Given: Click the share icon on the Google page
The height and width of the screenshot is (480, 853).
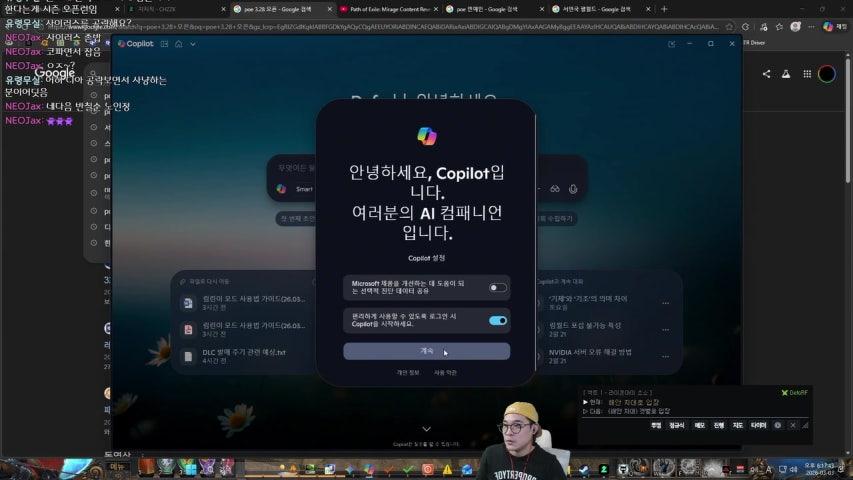Looking at the screenshot, I should 766,74.
